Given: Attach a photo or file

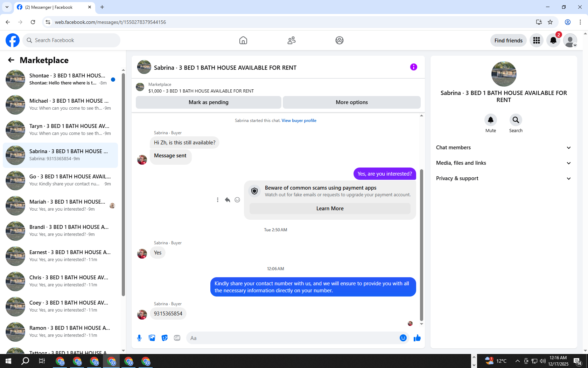Looking at the screenshot, I should 152,338.
